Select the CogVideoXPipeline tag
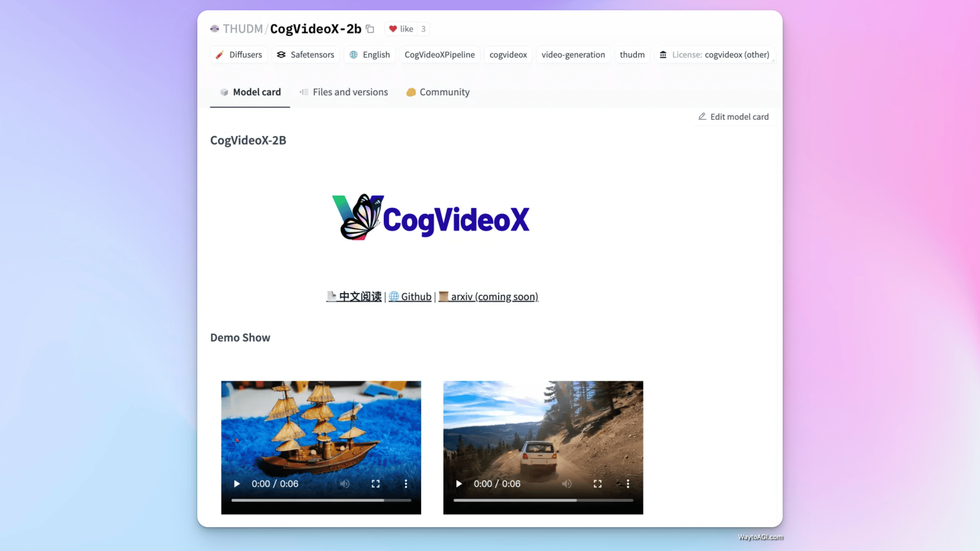The width and height of the screenshot is (980, 551). 439,55
